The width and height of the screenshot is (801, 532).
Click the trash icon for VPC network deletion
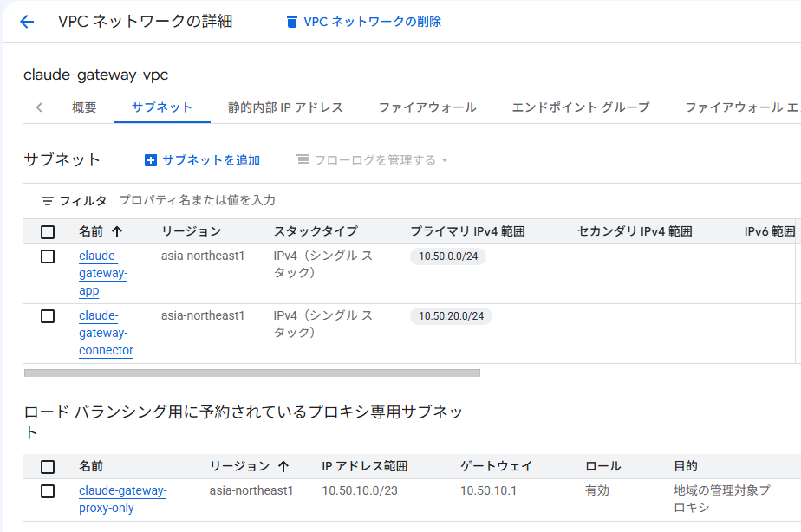tap(291, 22)
